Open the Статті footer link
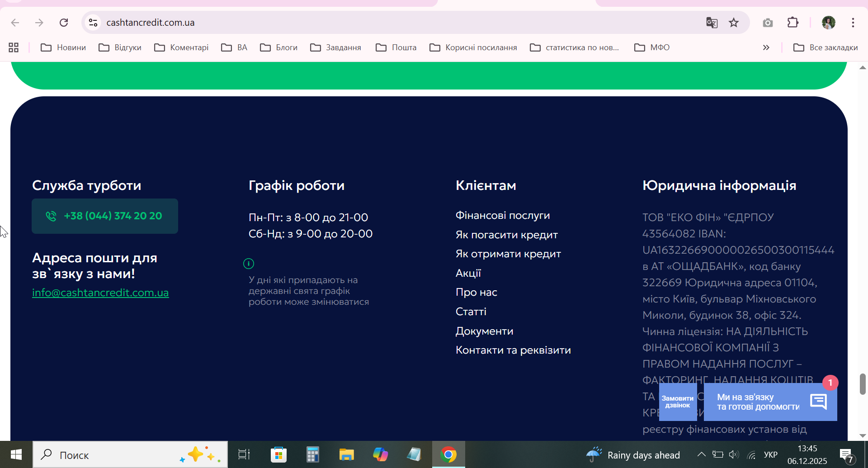The height and width of the screenshot is (468, 868). [x=471, y=312]
